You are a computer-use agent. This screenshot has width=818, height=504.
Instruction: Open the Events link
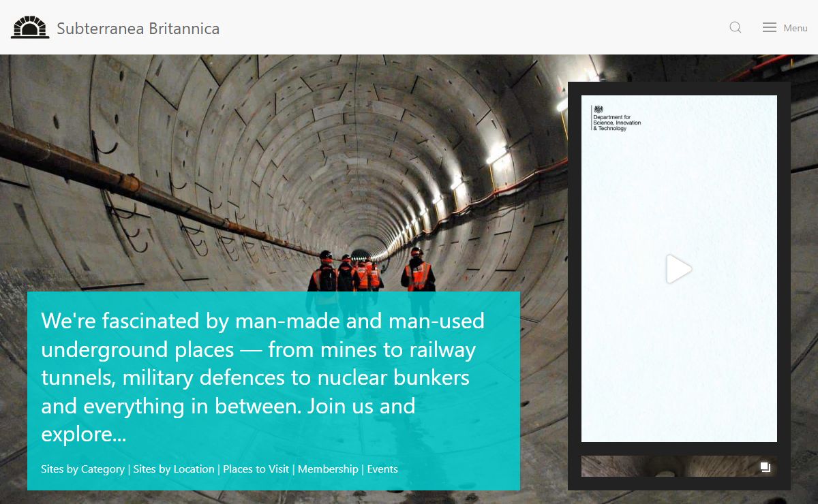click(382, 469)
